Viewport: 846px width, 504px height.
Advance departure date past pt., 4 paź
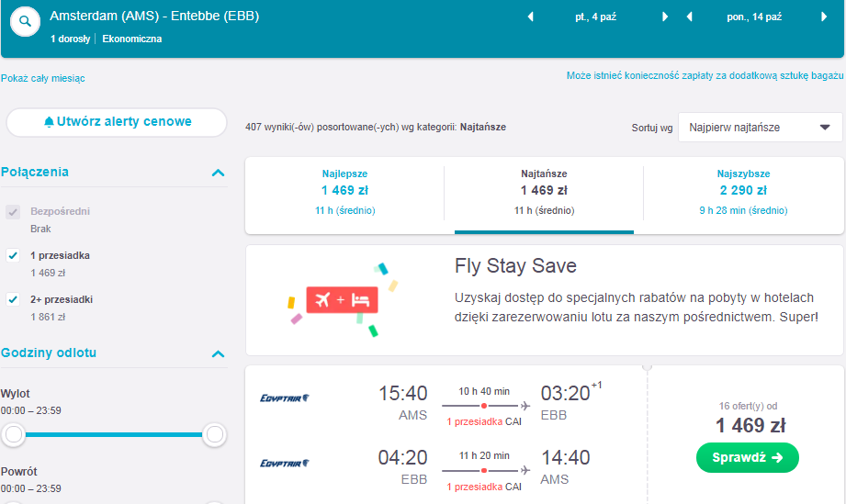pos(665,17)
